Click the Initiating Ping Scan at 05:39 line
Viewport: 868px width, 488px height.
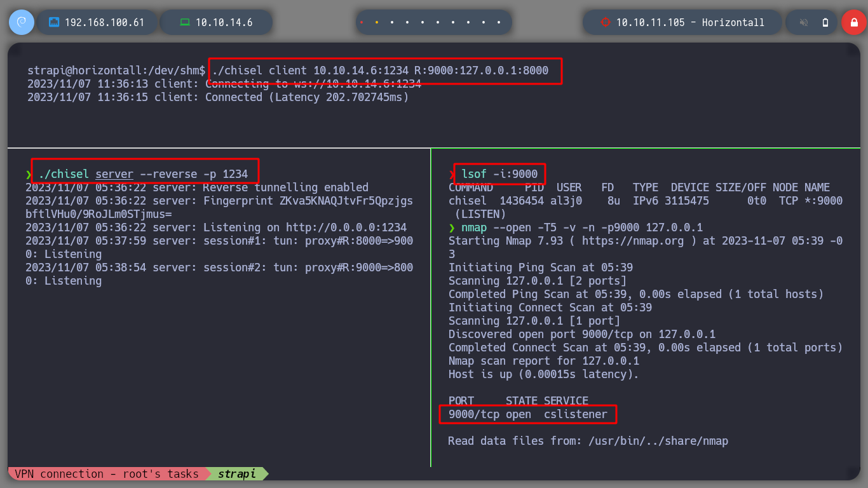coord(541,268)
